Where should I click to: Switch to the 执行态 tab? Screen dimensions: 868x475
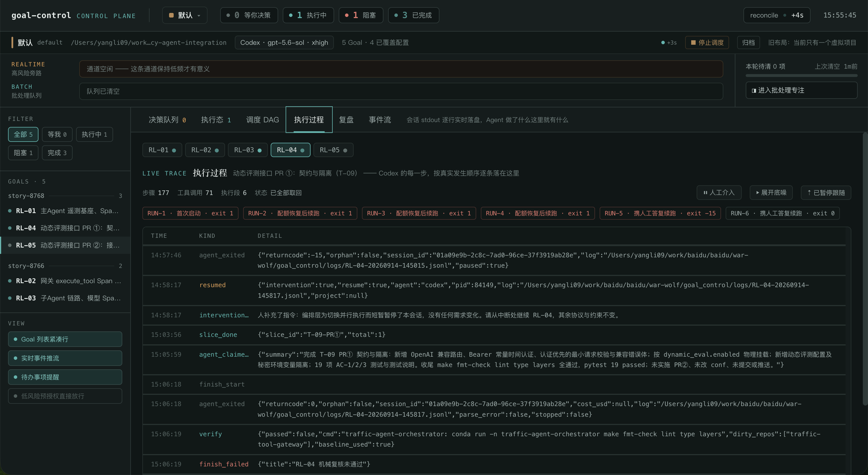(216, 120)
